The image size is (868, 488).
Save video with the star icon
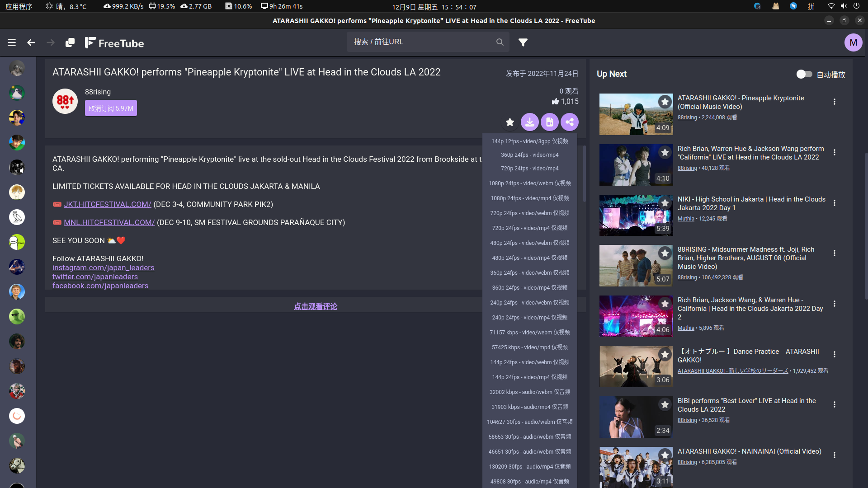tap(510, 122)
